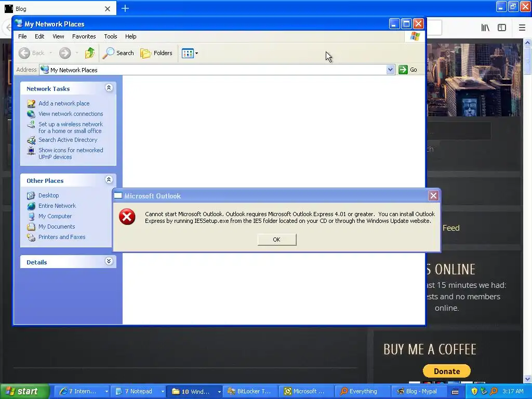This screenshot has width=532, height=399.
Task: Click OK in the Microsoft Outlook error dialog
Action: pyautogui.click(x=276, y=240)
